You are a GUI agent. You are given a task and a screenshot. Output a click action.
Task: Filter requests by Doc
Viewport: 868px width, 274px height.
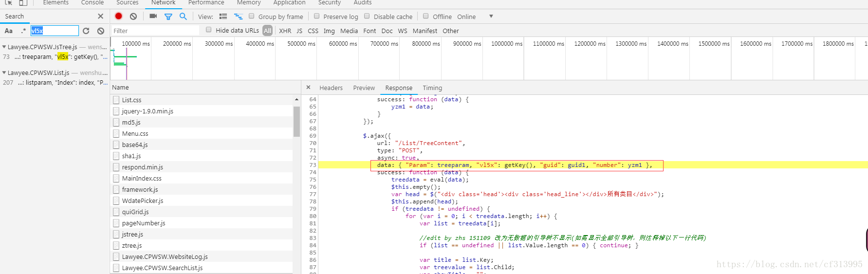387,31
